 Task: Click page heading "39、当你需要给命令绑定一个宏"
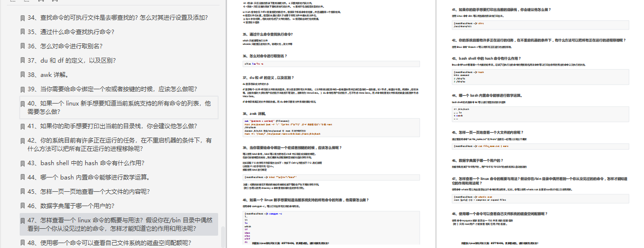click(292, 147)
